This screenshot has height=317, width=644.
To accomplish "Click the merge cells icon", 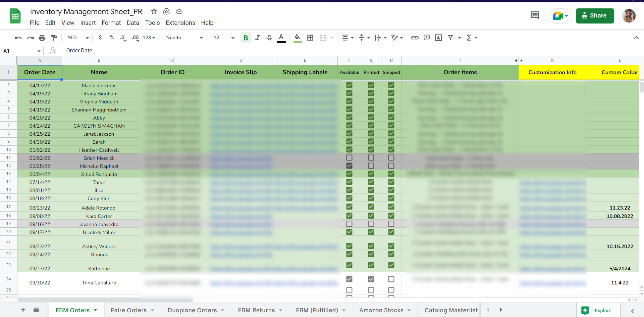I will pos(323,38).
